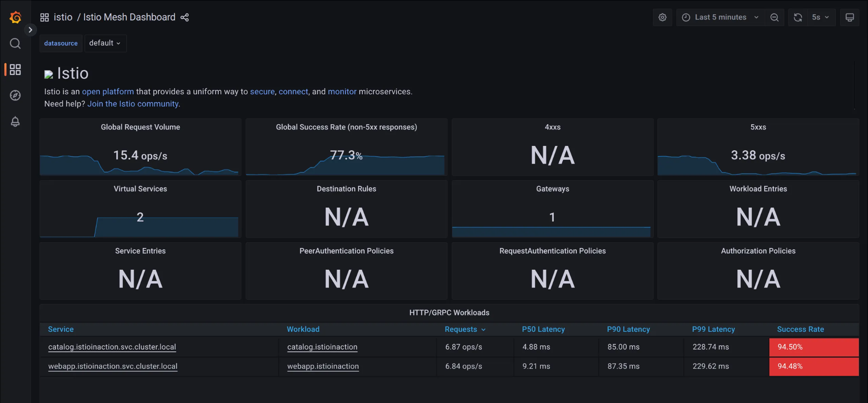Open the Last 5 minutes time picker
The height and width of the screenshot is (403, 868).
coord(720,17)
